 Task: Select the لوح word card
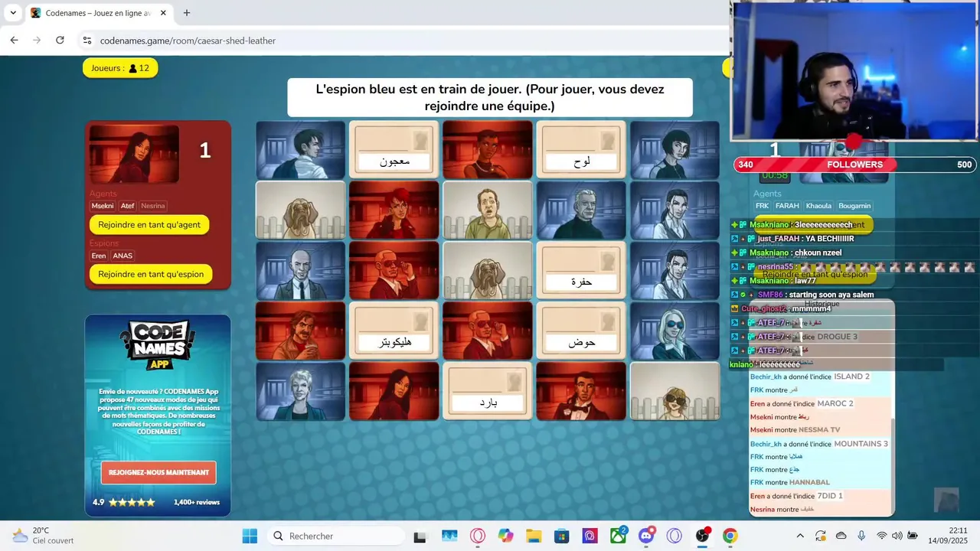click(x=581, y=149)
